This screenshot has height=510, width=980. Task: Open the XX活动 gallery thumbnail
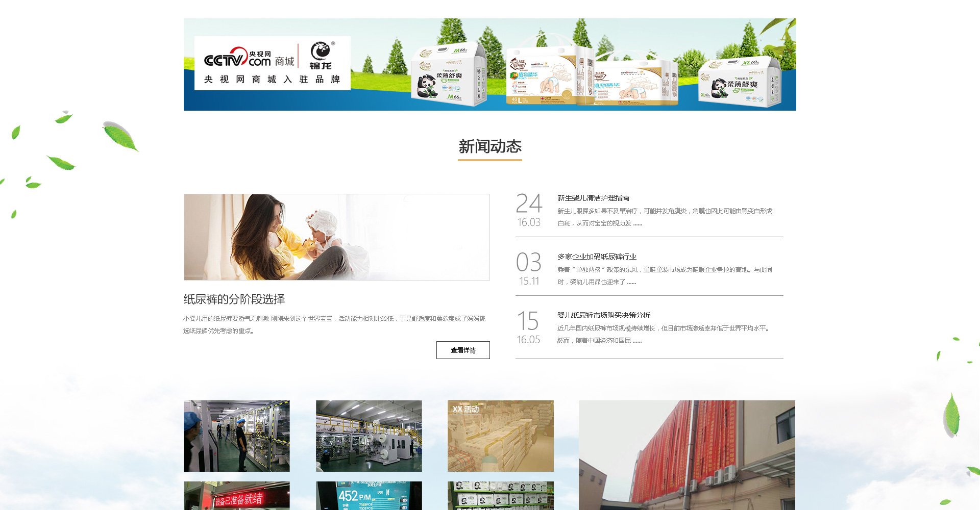(500, 436)
